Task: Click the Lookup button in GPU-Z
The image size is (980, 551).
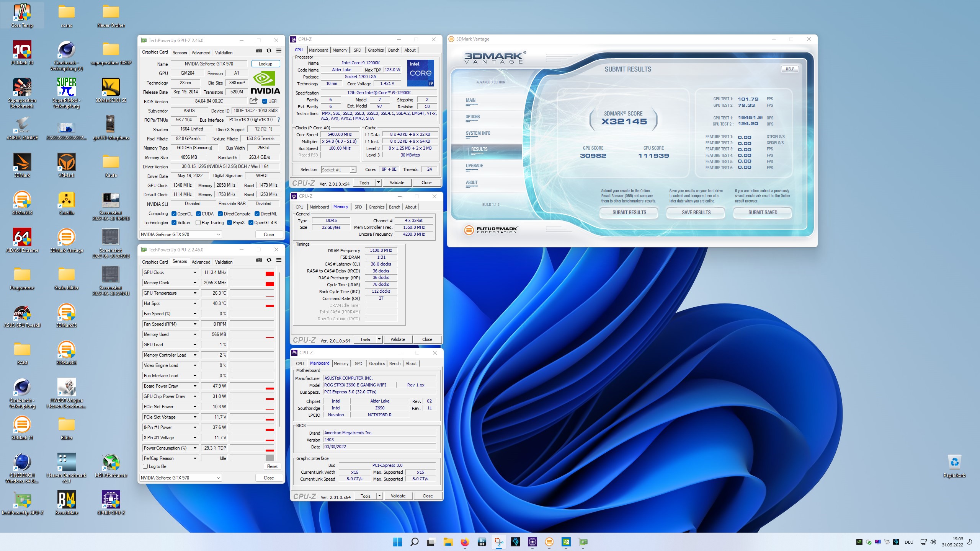Action: coord(265,64)
